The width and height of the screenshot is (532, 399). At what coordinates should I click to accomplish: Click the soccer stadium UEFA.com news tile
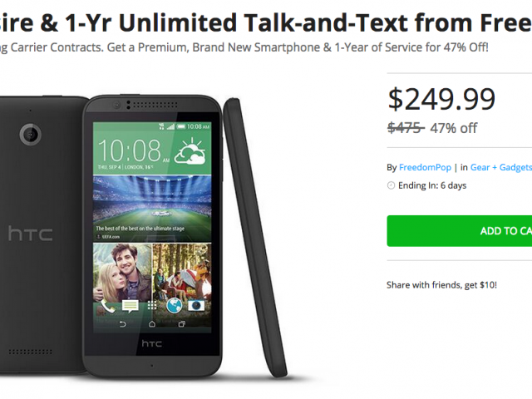pyautogui.click(x=151, y=210)
